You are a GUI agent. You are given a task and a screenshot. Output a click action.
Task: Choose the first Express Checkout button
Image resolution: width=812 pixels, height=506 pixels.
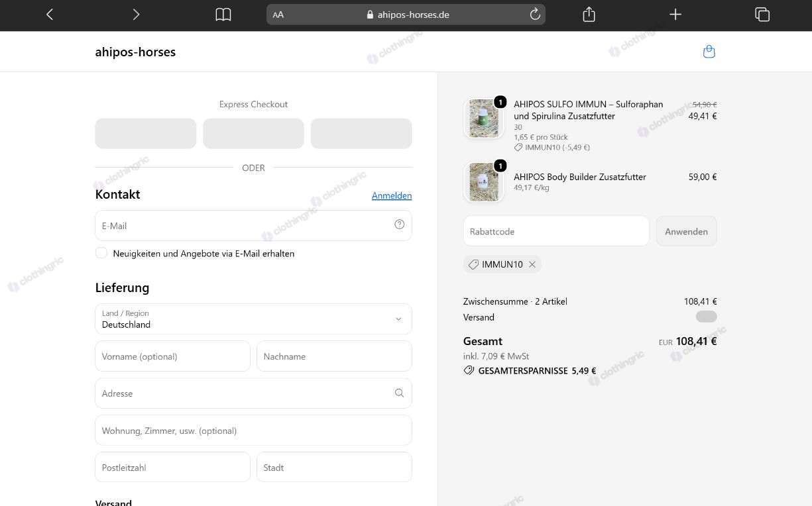click(x=146, y=134)
